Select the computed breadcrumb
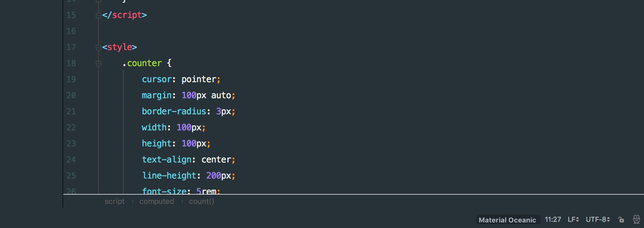644x228 pixels. pos(157,201)
